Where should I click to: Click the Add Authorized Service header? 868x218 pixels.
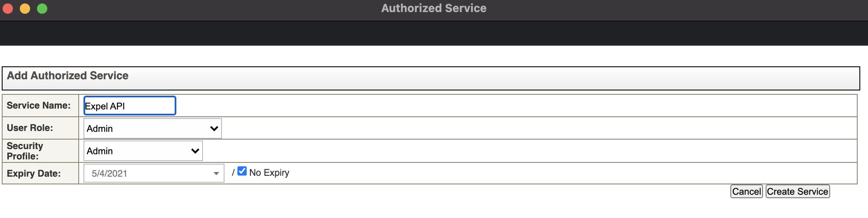coord(68,76)
